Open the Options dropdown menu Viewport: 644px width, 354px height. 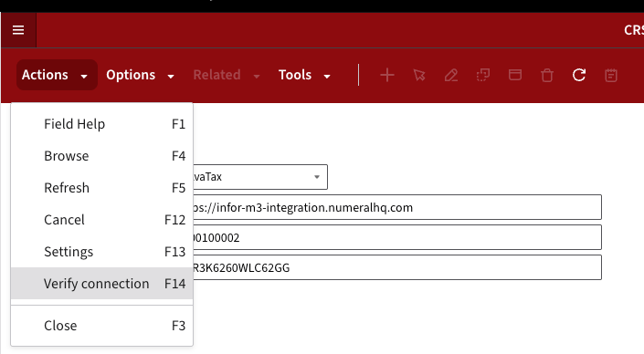coord(141,75)
